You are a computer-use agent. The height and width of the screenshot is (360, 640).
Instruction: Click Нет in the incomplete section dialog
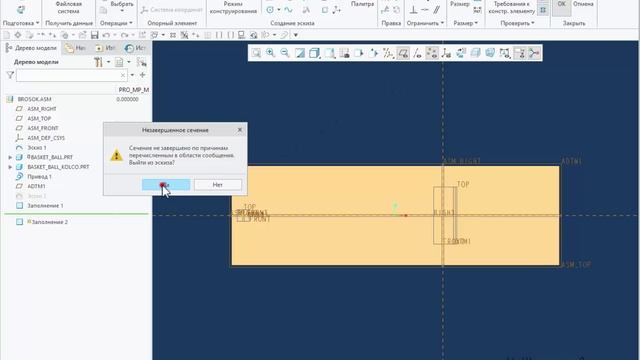218,185
